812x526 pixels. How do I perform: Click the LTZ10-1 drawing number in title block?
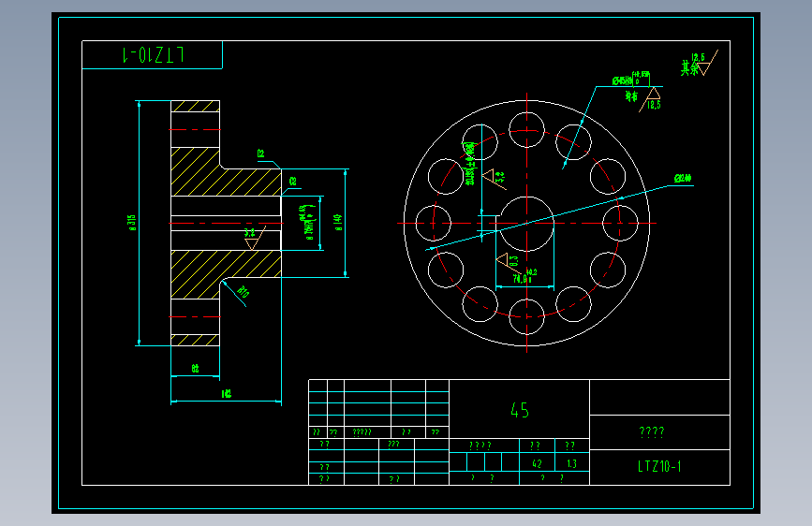pos(659,466)
